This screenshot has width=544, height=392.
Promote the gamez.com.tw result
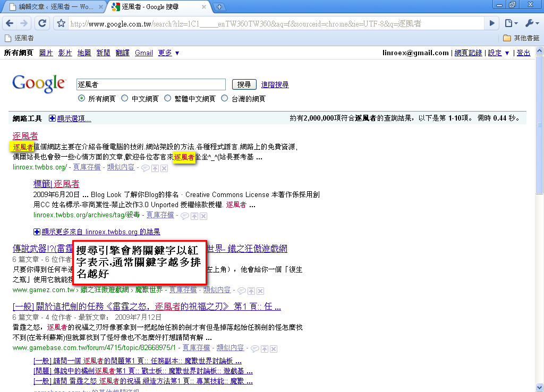[x=251, y=291]
